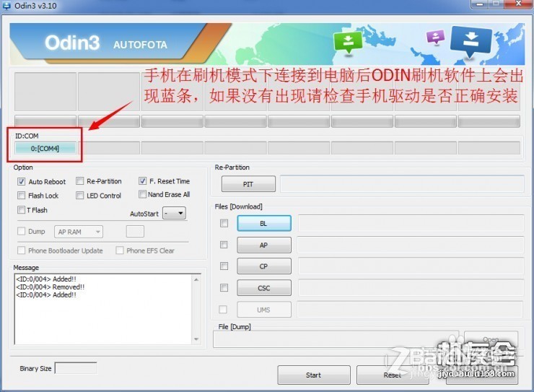
Task: Enable the Re-Partition checkbox
Action: [x=79, y=181]
